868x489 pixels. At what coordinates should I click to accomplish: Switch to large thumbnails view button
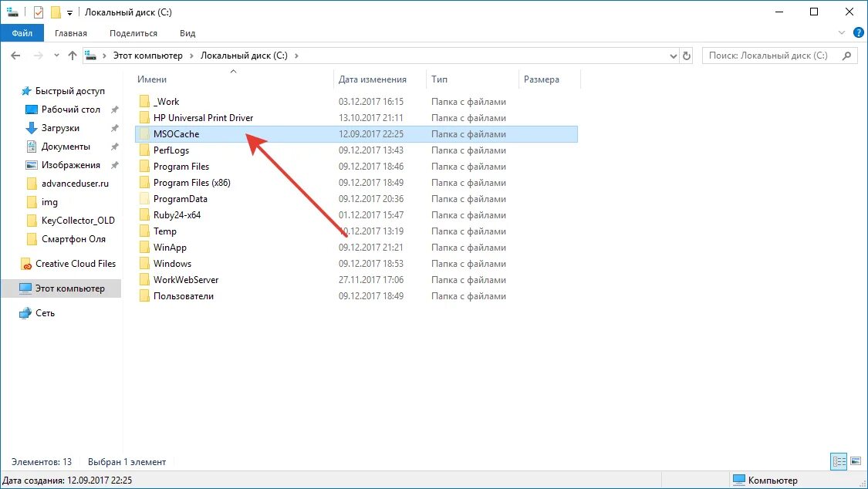(x=856, y=461)
